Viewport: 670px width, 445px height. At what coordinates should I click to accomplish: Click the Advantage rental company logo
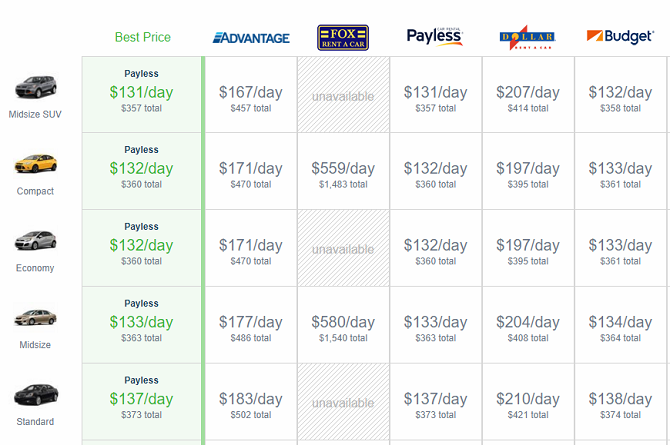[x=251, y=38]
